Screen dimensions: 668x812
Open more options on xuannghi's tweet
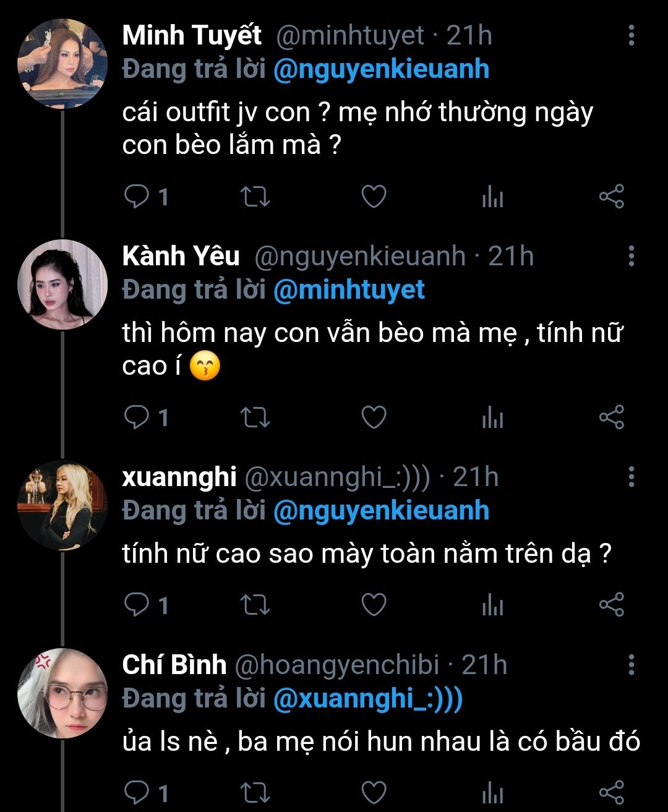(631, 477)
